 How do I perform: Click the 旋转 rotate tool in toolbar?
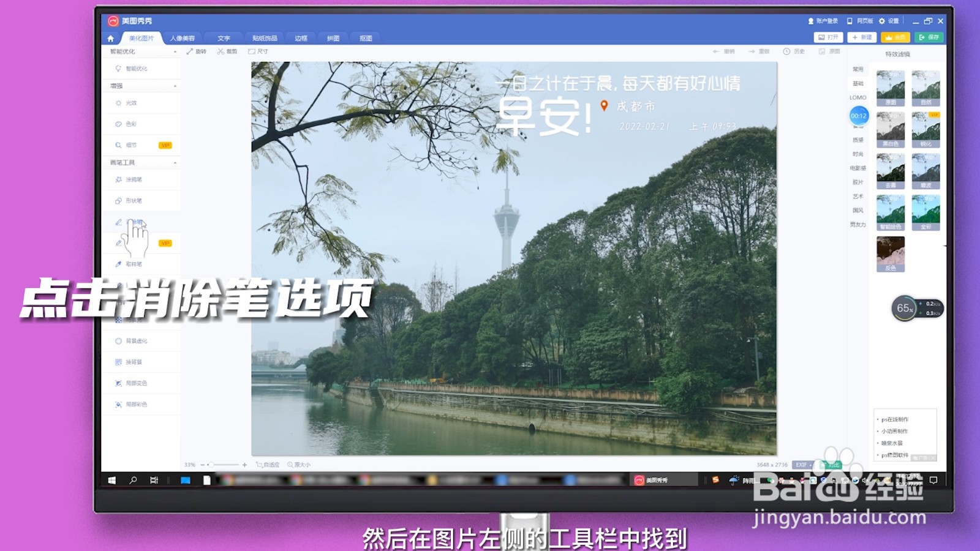point(196,52)
